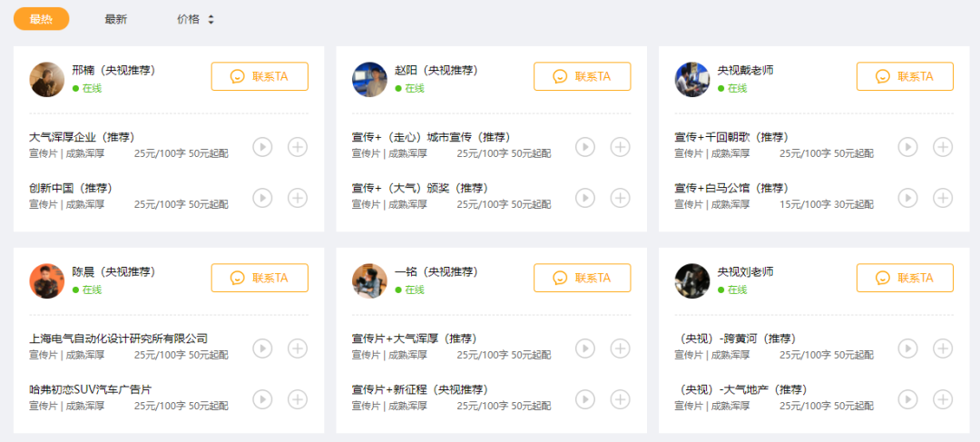Play 哈弗初恋SUV汽车广告片 sample

coord(262,398)
